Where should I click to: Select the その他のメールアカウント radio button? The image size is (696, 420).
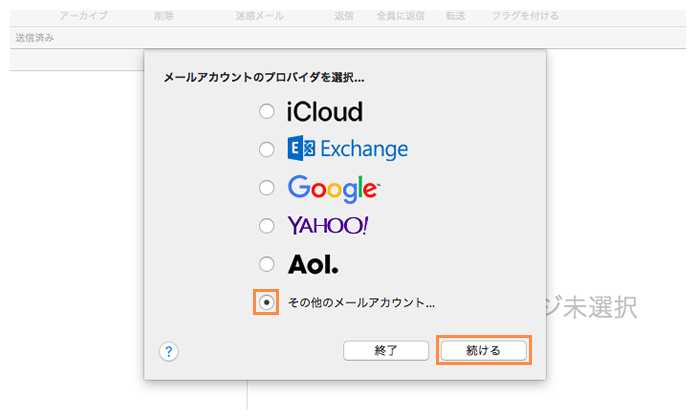(x=266, y=302)
